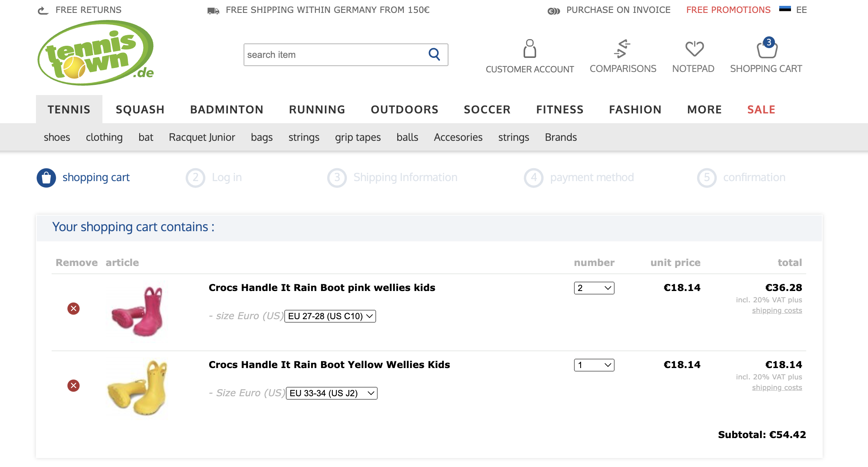Screen dimensions: 868x467
Task: Click the tennistown.de logo
Action: 96,53
